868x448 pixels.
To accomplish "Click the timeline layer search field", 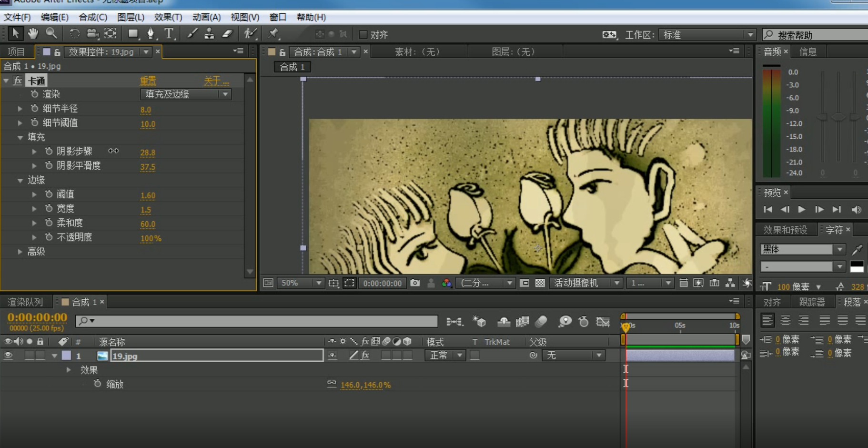I will coord(257,321).
